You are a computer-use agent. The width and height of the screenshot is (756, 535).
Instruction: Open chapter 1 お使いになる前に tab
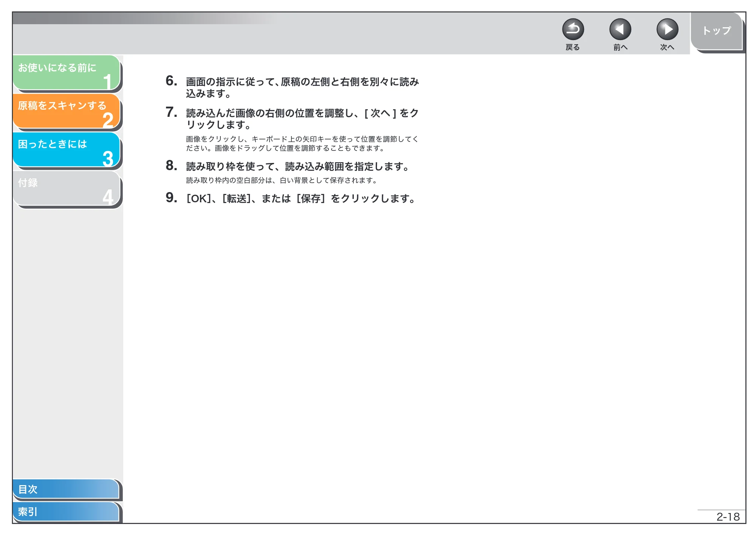pyautogui.click(x=67, y=73)
